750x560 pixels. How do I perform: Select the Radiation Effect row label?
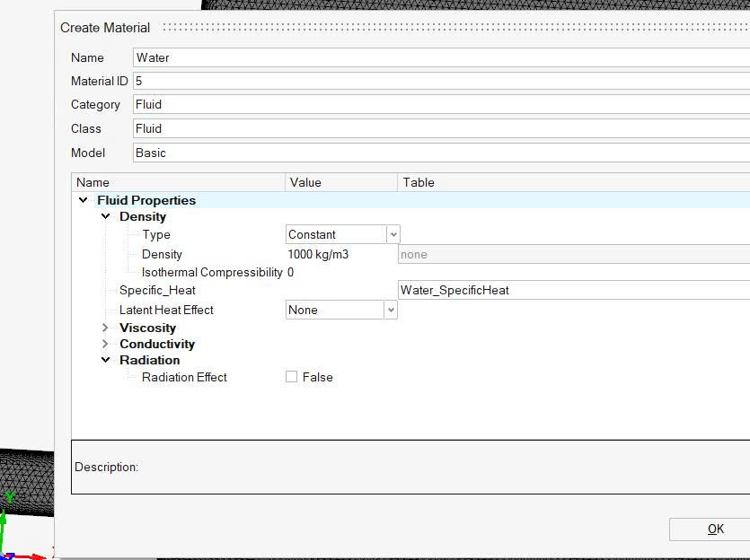(184, 377)
